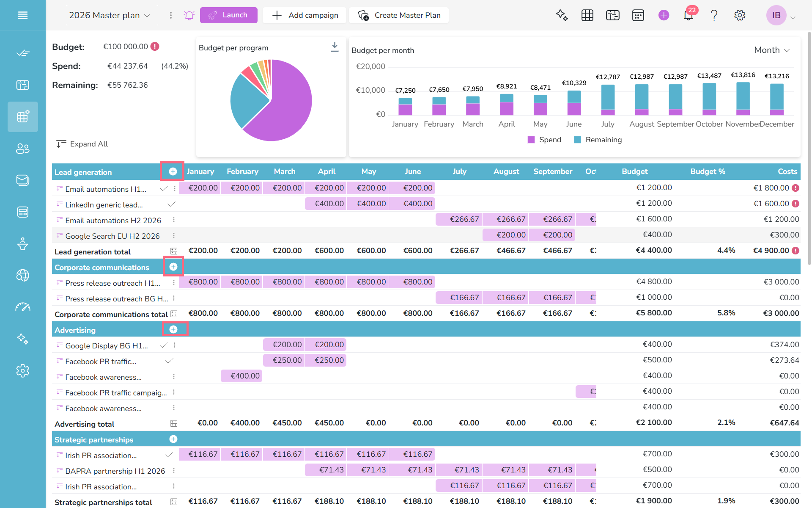This screenshot has width=812, height=508.
Task: Open the mail icon in sidebar
Action: (x=23, y=180)
